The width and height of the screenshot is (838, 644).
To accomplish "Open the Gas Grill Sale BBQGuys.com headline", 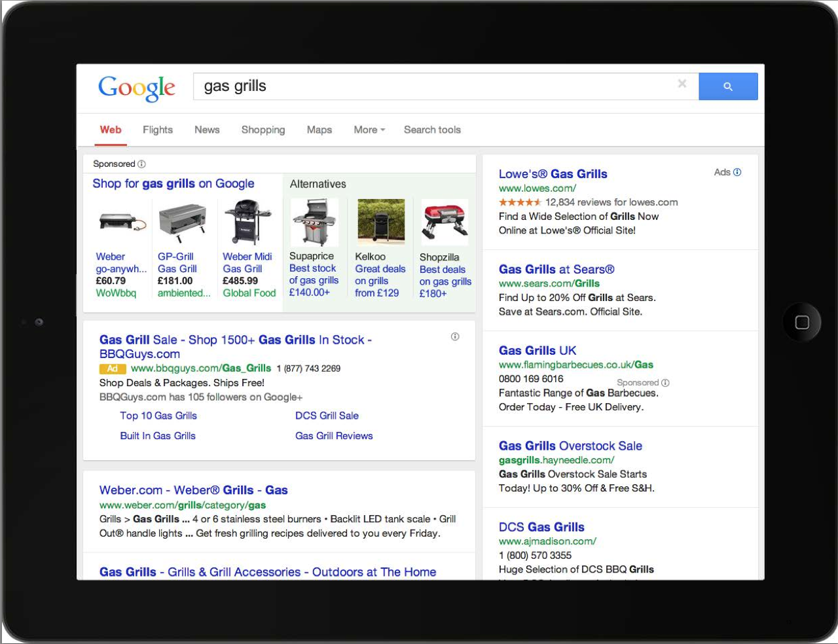I will 236,347.
